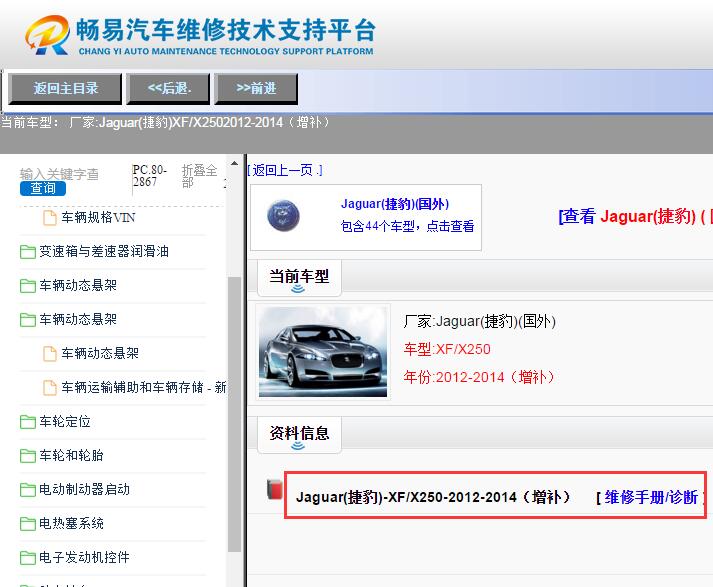Click Jaguar(捷豹)-XF/X250-2012-2014 entry text
The height and width of the screenshot is (587, 713).
coord(433,497)
